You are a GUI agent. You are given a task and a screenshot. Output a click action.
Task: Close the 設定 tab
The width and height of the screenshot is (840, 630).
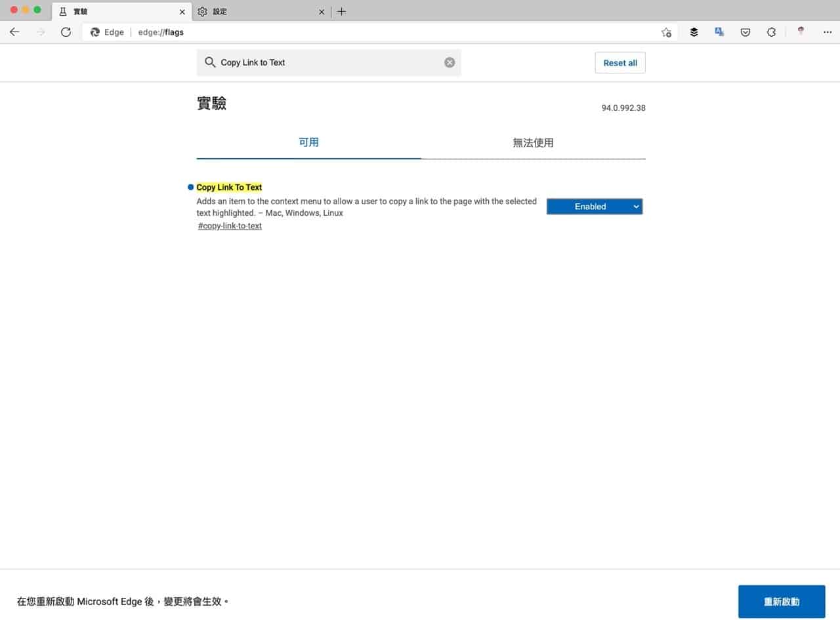(x=322, y=12)
